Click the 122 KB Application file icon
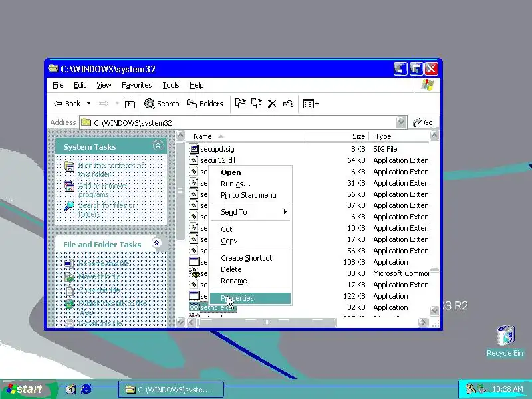The image size is (532, 399). point(194,296)
